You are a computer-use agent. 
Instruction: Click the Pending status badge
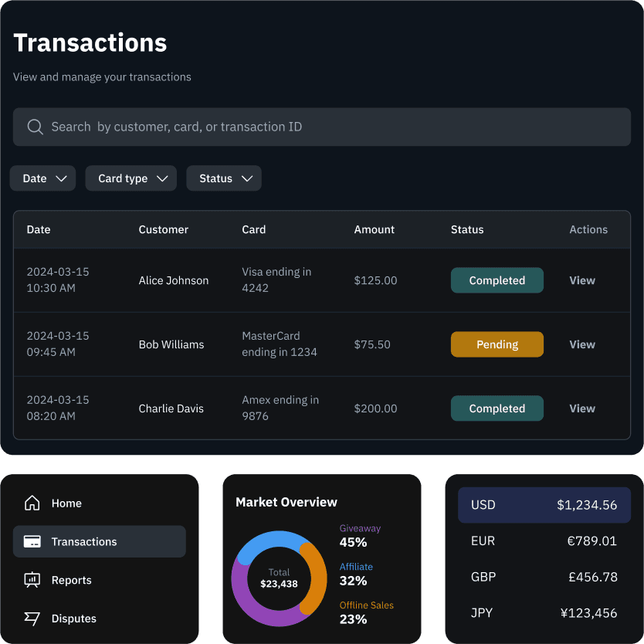coord(497,344)
